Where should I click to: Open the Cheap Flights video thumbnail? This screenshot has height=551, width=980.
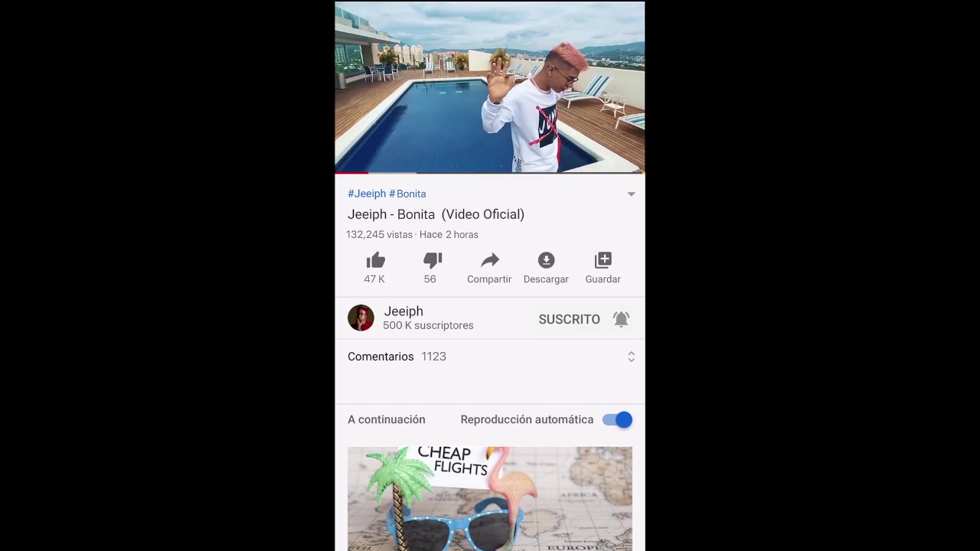tap(490, 498)
